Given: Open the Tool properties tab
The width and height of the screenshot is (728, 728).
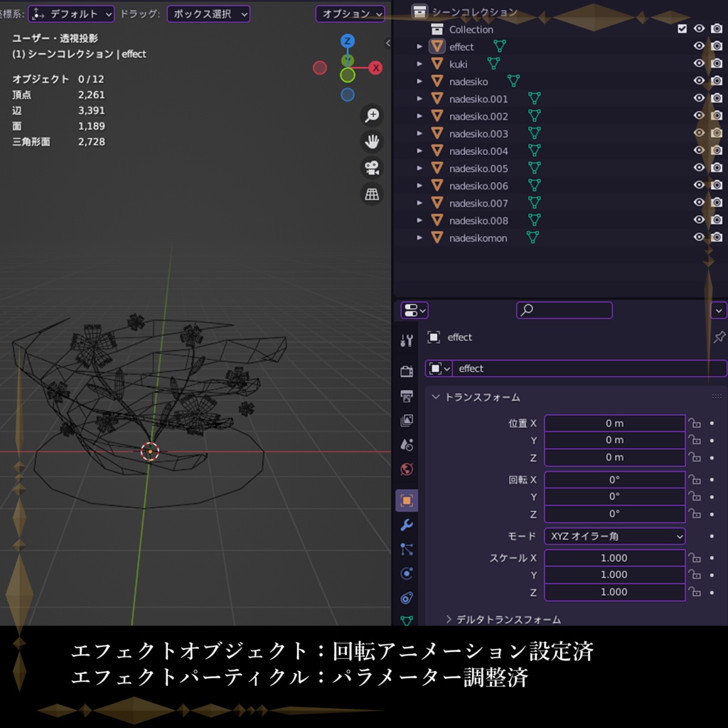Looking at the screenshot, I should tap(407, 341).
